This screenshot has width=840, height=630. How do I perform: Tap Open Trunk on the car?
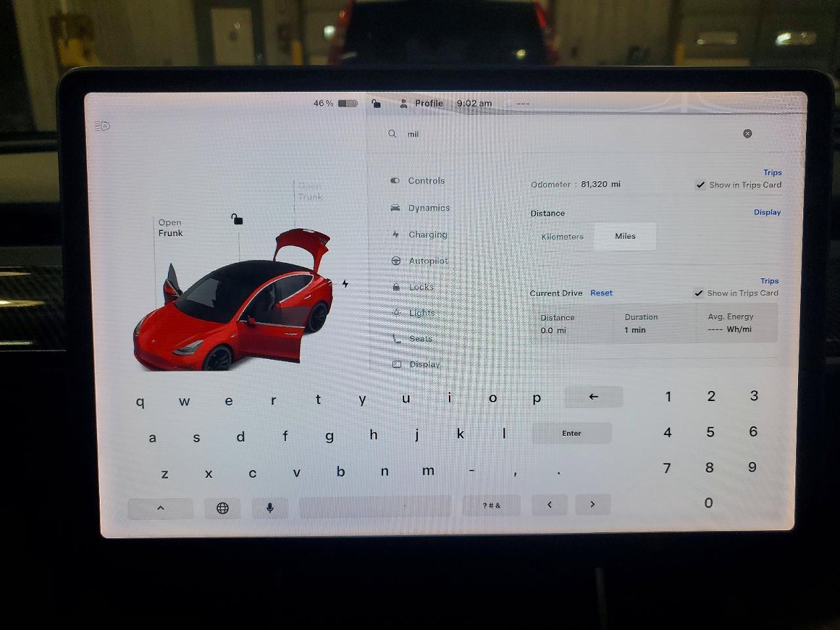pyautogui.click(x=310, y=192)
